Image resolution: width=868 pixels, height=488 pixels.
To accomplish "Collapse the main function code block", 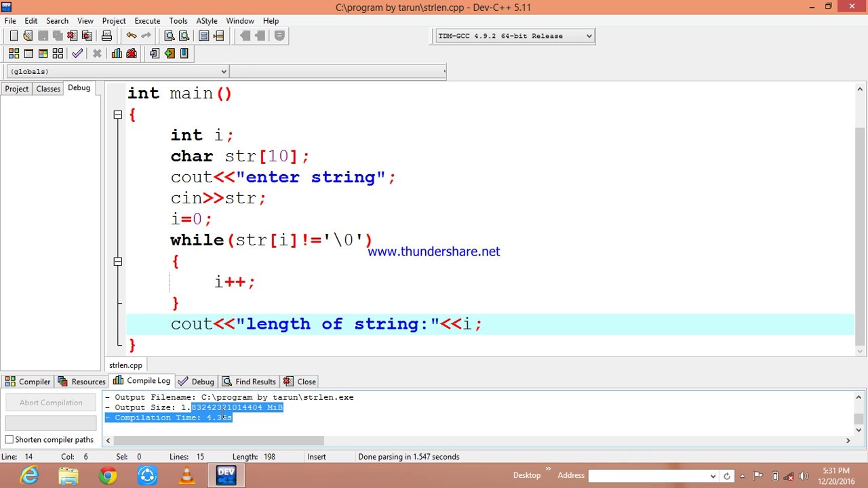I will pos(118,115).
